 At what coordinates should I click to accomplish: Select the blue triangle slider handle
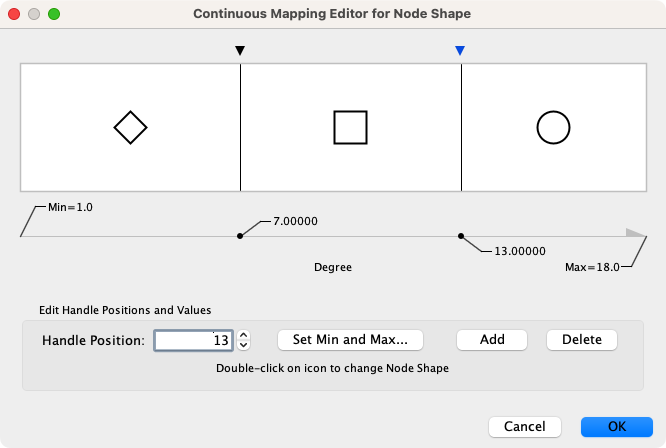tap(460, 50)
